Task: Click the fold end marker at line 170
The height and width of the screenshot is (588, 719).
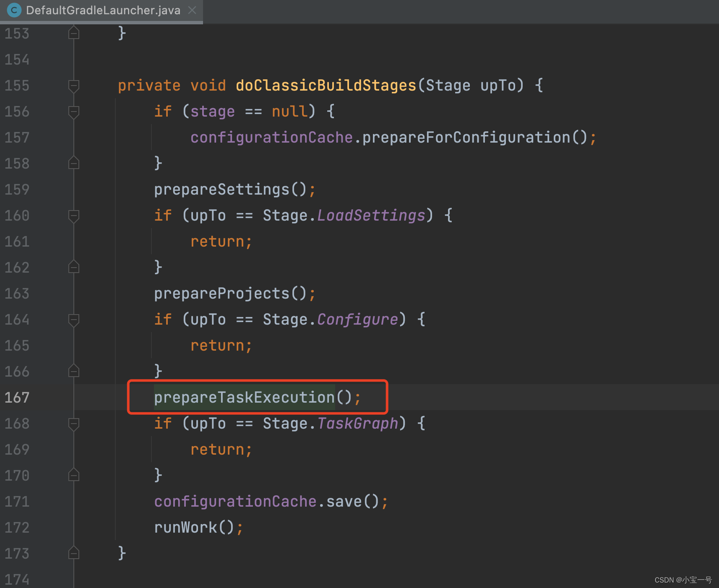Action: (74, 475)
